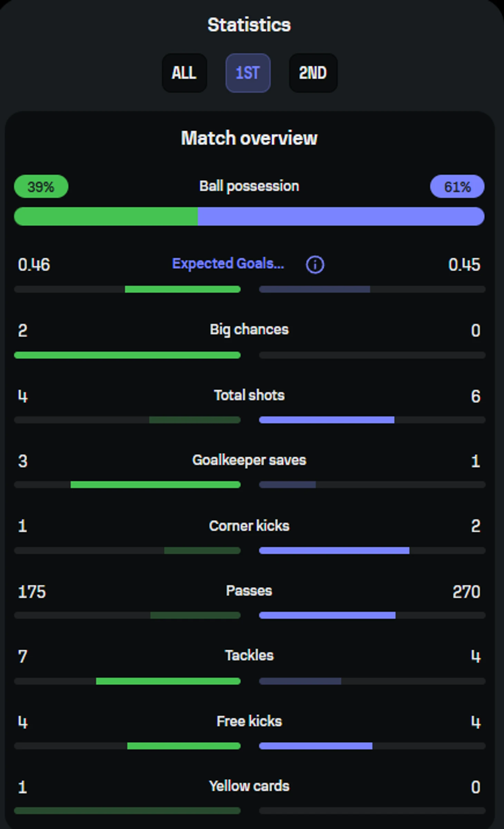The image size is (504, 829).
Task: Select the Yellow cards label
Action: tap(249, 786)
